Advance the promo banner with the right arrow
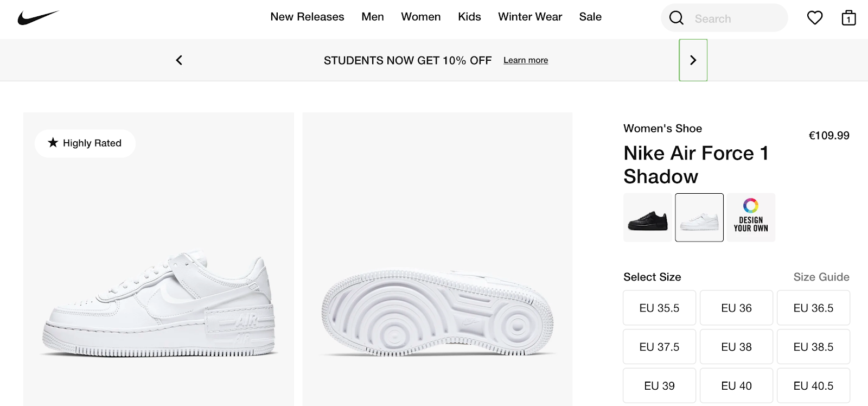Image resolution: width=868 pixels, height=406 pixels. [693, 60]
